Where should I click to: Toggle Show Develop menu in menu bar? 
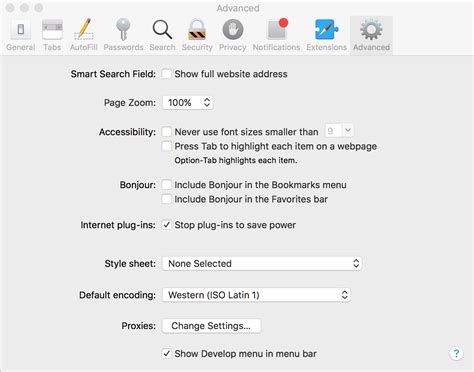click(167, 353)
